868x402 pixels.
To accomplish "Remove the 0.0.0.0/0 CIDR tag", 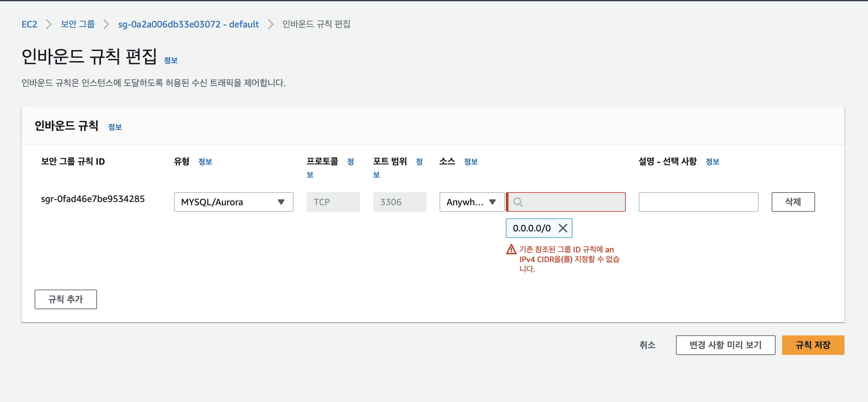I will 563,228.
